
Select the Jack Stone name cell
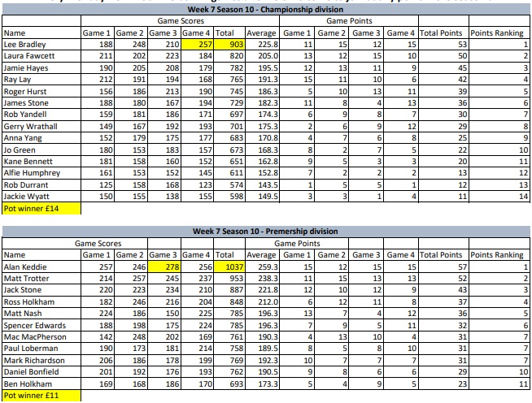point(41,290)
